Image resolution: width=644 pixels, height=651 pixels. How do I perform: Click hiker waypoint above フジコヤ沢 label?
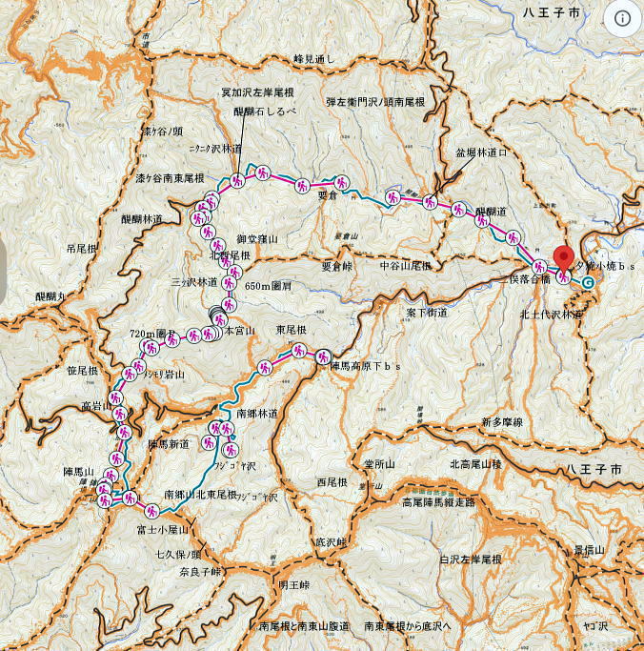(231, 450)
